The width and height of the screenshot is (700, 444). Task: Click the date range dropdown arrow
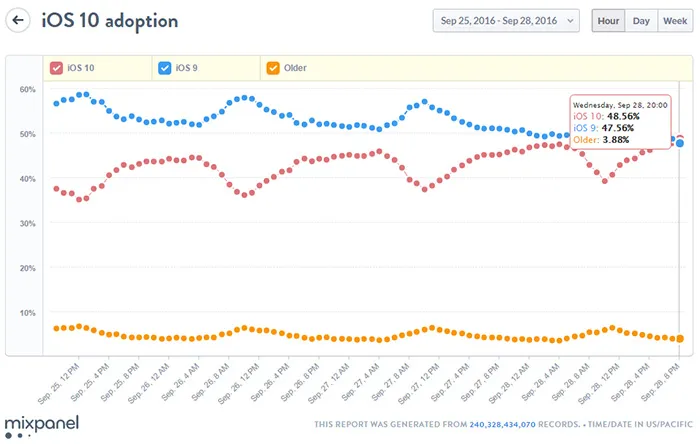click(570, 20)
